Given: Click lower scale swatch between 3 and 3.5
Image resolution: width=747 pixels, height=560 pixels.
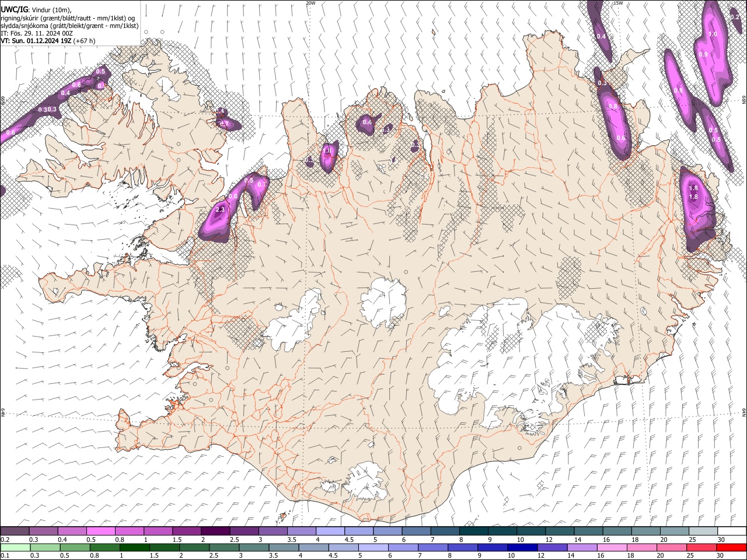Looking at the screenshot, I should click(254, 547).
